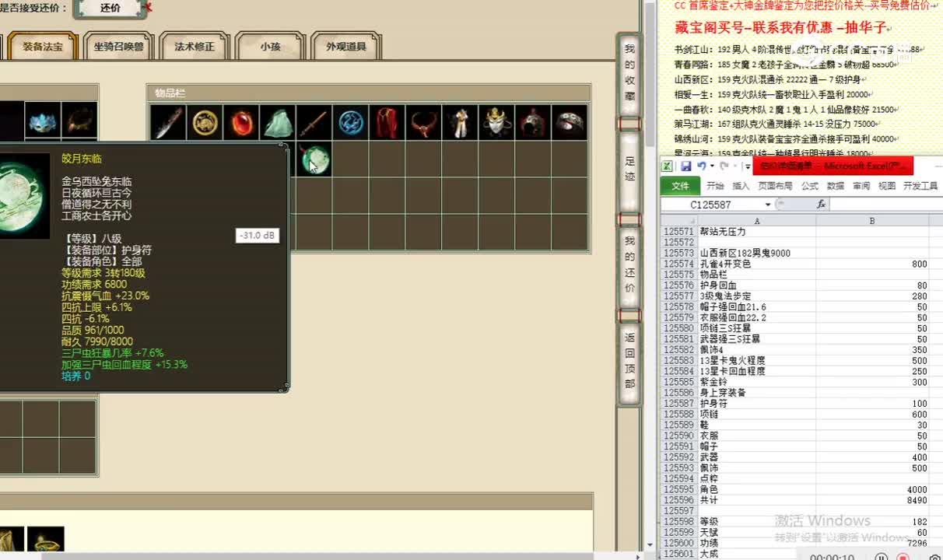Click the recorder pause button at bottom
Image resolution: width=943 pixels, height=560 pixels.
tap(880, 556)
